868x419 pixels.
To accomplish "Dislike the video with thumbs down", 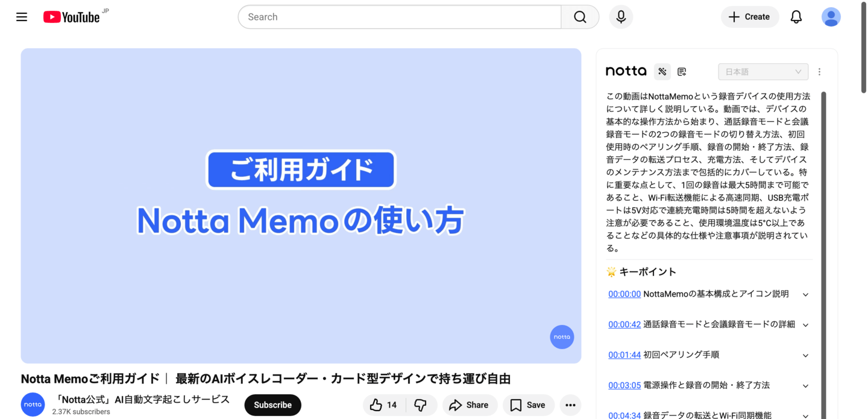I will [x=421, y=405].
